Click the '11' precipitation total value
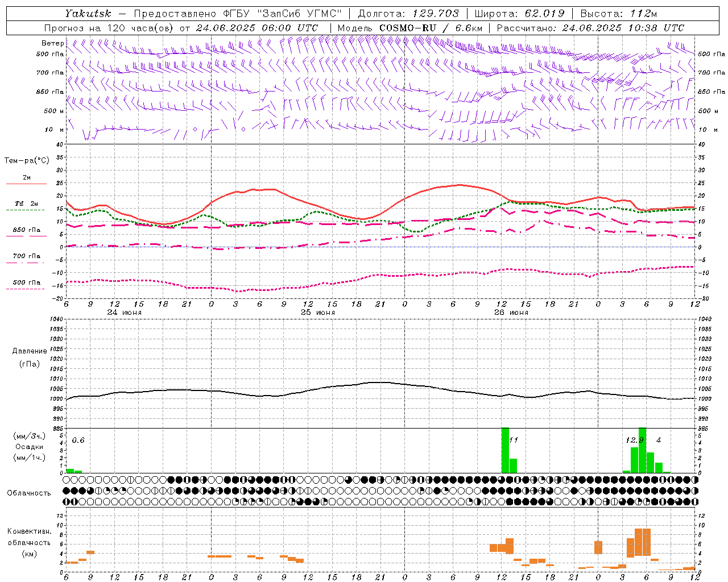 click(514, 440)
